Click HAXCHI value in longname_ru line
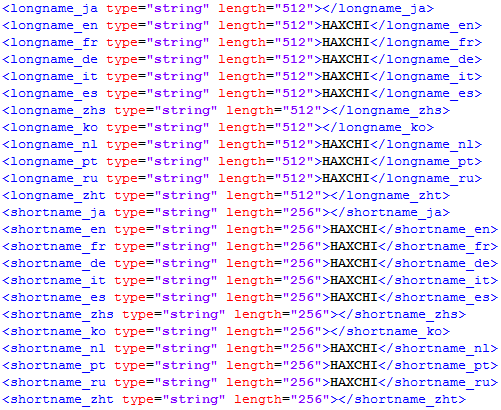Image resolution: width=501 pixels, height=410 pixels. [346, 178]
